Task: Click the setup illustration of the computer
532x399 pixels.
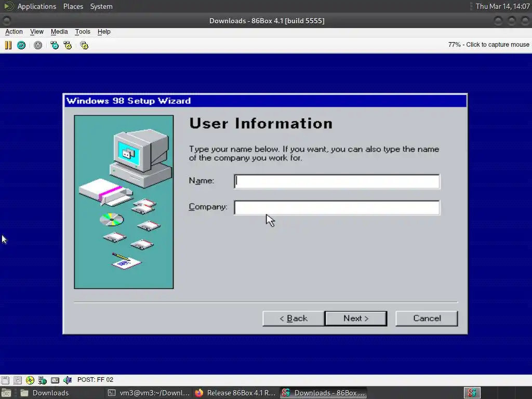Action: [x=124, y=202]
